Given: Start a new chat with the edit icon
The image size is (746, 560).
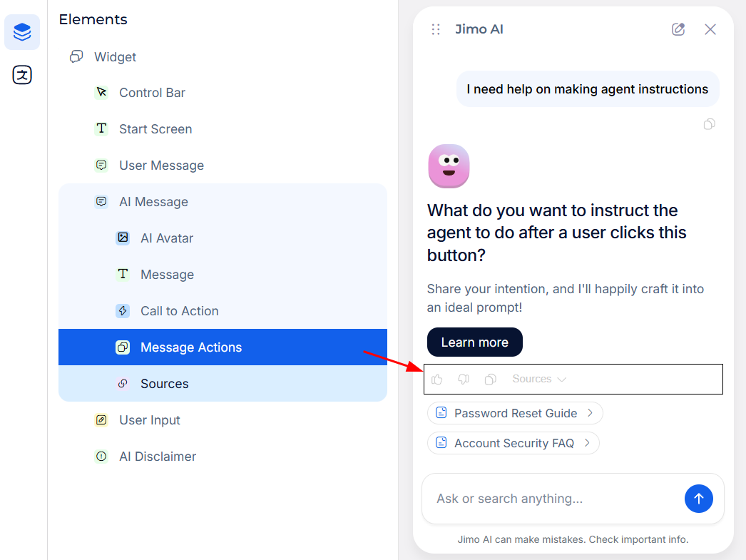Looking at the screenshot, I should pyautogui.click(x=678, y=29).
